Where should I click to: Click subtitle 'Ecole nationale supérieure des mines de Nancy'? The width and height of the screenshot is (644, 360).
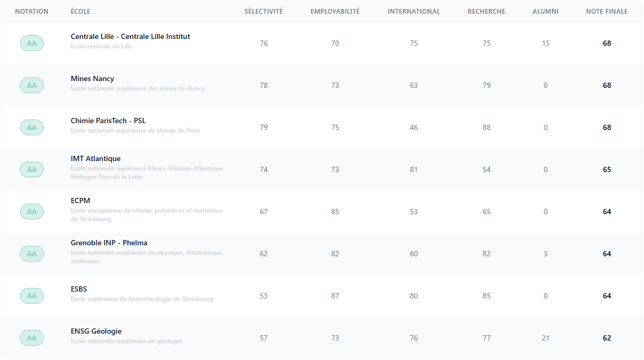click(138, 88)
